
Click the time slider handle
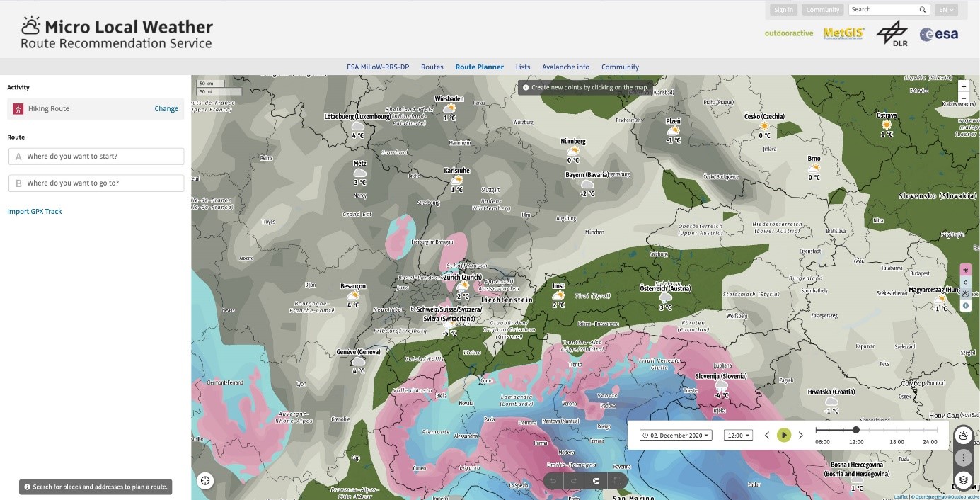[x=856, y=430]
